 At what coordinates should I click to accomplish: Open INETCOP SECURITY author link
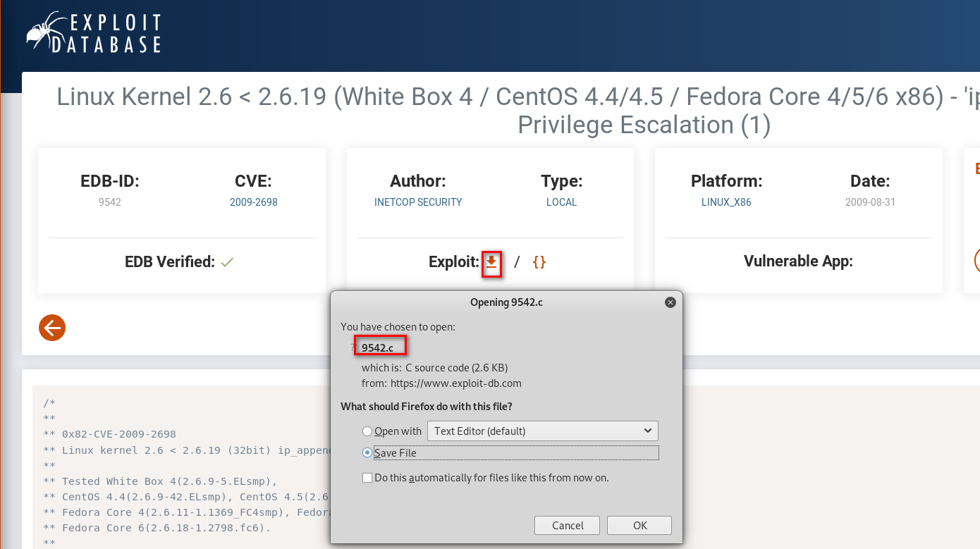[x=418, y=202]
